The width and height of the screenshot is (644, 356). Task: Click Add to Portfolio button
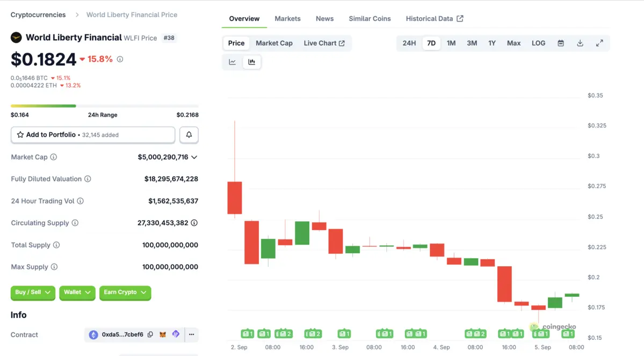93,135
